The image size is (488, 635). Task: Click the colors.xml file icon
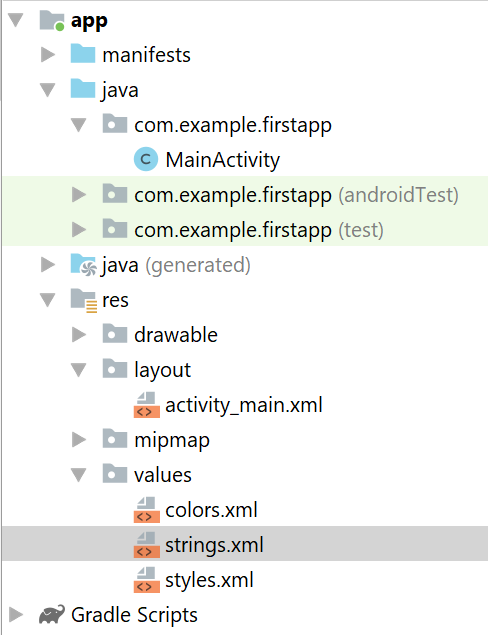pyautogui.click(x=146, y=510)
